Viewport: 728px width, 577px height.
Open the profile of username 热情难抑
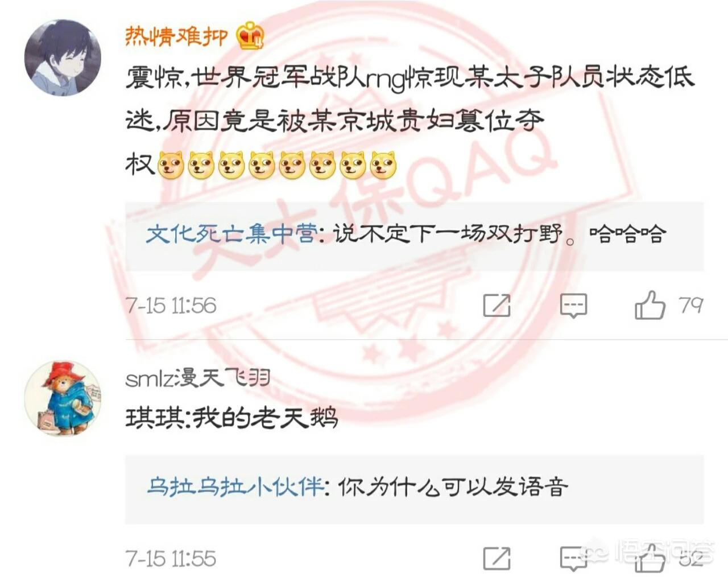tap(176, 36)
